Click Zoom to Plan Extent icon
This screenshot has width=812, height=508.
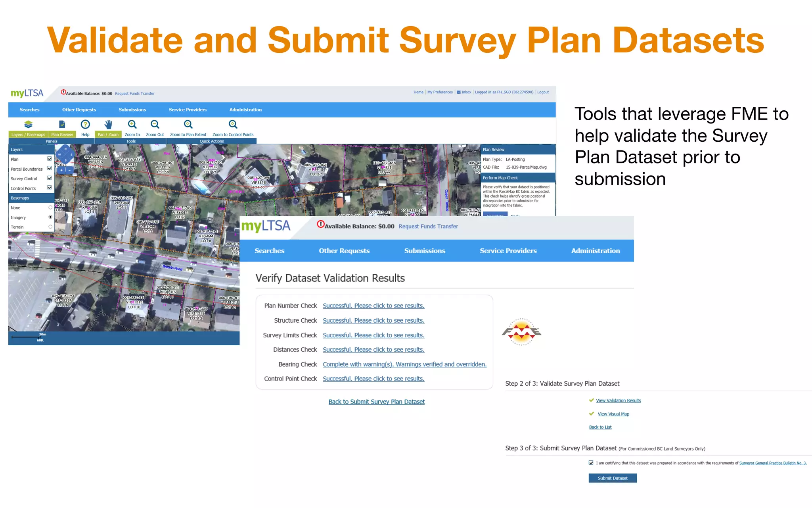[x=188, y=125]
